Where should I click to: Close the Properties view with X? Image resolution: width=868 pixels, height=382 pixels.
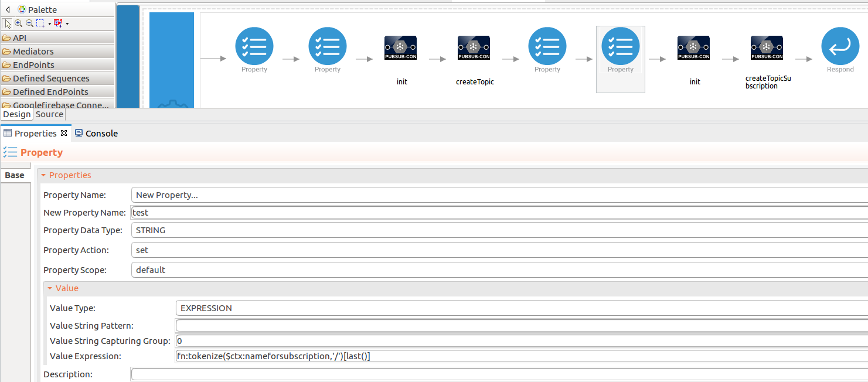[64, 133]
